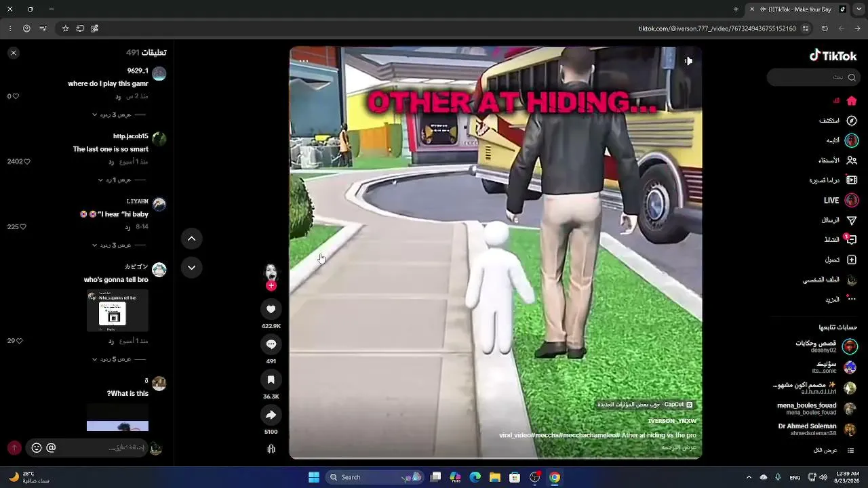
Task: Click the address bar URL
Action: point(717,28)
